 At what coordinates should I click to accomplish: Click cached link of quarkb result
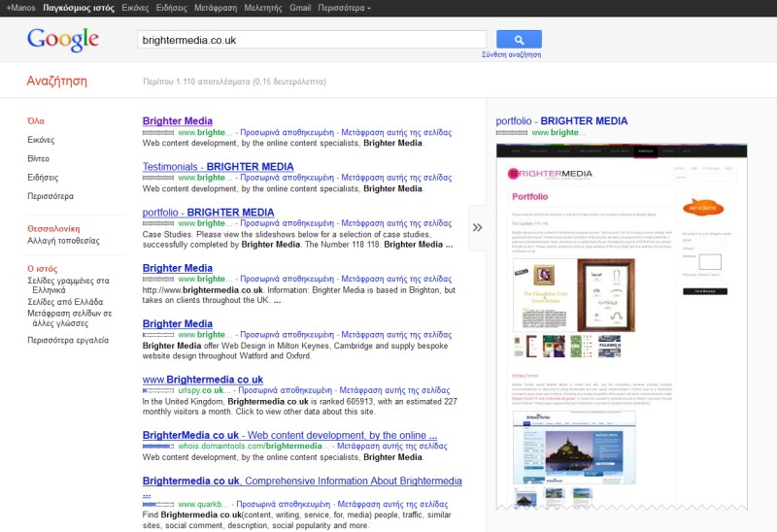pos(283,504)
